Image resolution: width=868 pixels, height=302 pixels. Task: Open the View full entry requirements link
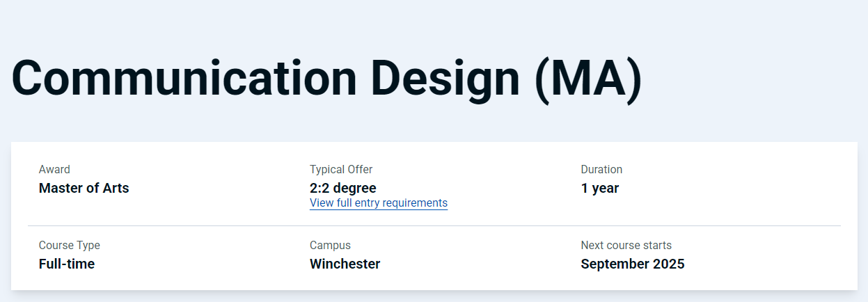pyautogui.click(x=378, y=203)
